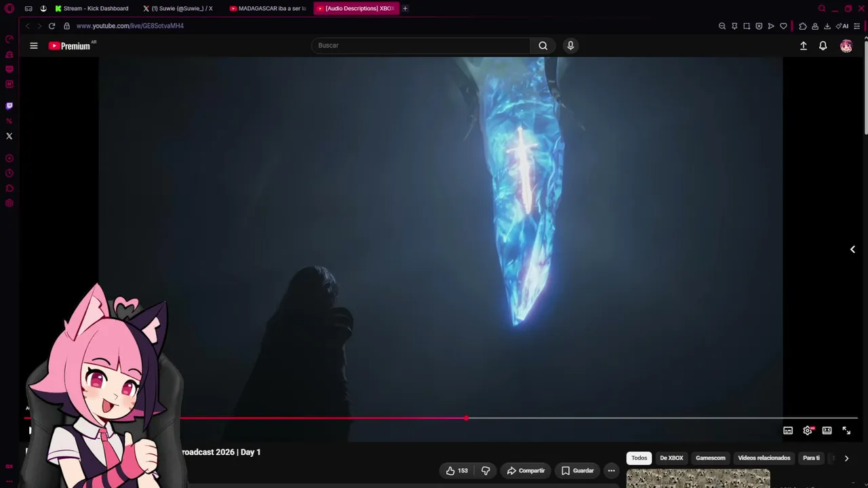This screenshot has width=868, height=488.
Task: Open Opera easy setup sliders icon
Action: [856, 26]
